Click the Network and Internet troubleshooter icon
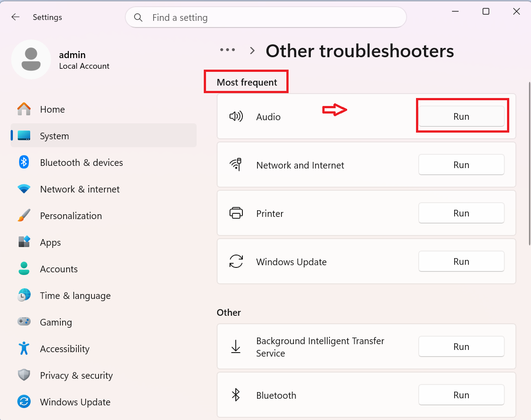Image resolution: width=531 pixels, height=420 pixels. click(236, 165)
